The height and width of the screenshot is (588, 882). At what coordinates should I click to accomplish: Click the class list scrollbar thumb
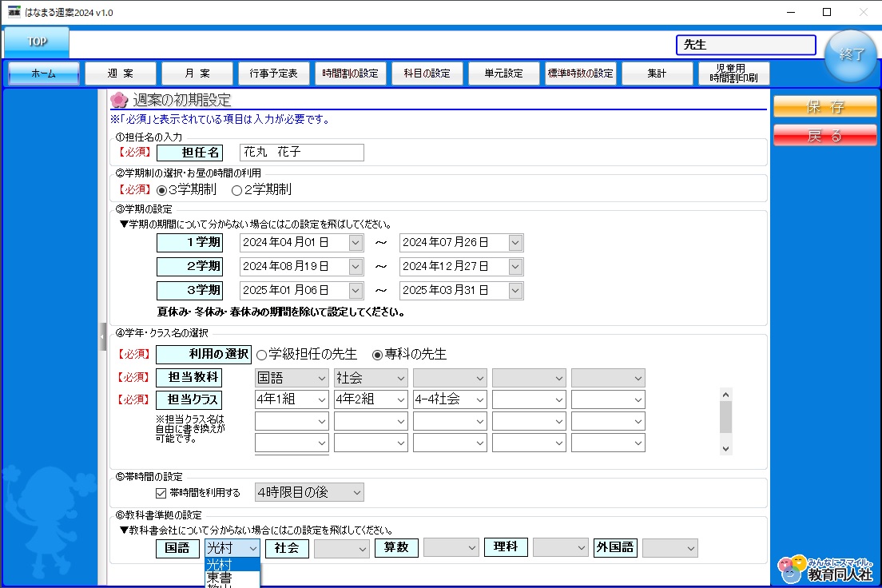(725, 418)
